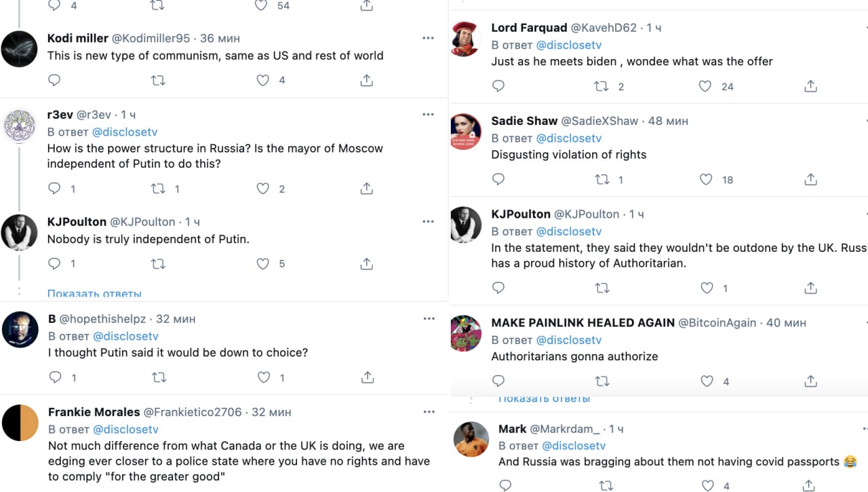
Task: Open Sadie Shaw's profile name link
Action: 524,121
